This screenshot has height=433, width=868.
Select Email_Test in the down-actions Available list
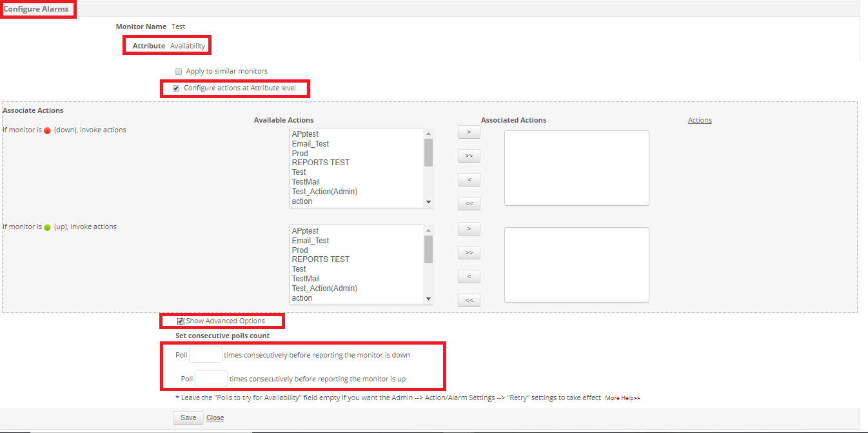click(310, 144)
